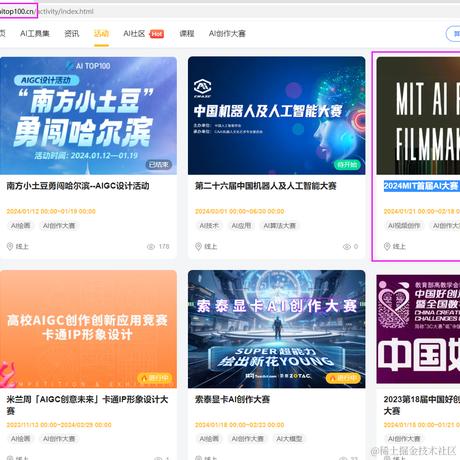The height and width of the screenshot is (460, 460).
Task: Select the AI绘画 tag on 南方小土豆 card
Action: pyautogui.click(x=21, y=226)
